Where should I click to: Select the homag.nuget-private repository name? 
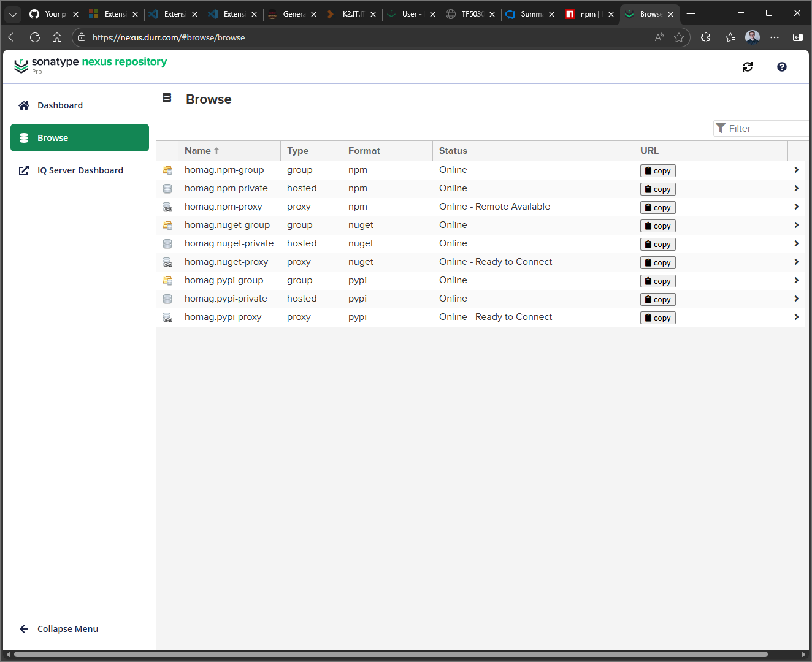[229, 243]
